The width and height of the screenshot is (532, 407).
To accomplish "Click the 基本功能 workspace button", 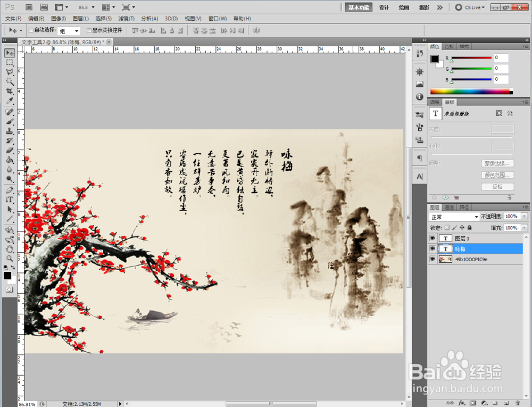I will pyautogui.click(x=359, y=7).
